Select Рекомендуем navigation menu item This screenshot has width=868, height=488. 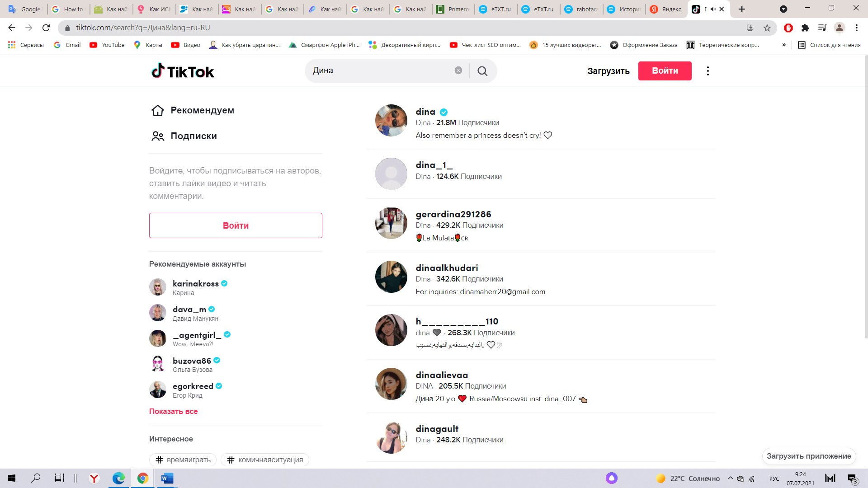[202, 110]
